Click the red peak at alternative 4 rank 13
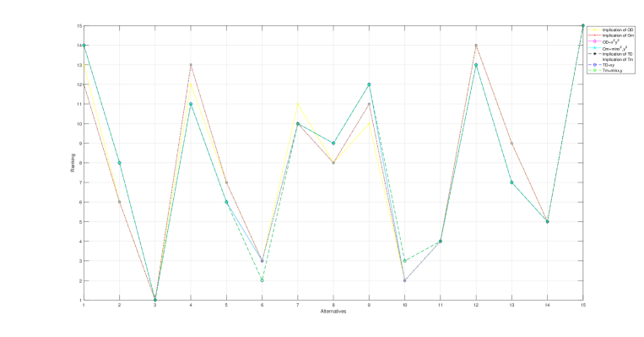The image size is (644, 337). coord(191,65)
